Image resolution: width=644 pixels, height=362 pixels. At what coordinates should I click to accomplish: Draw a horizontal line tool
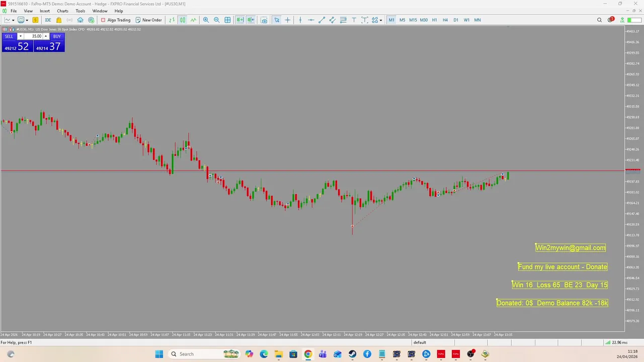coord(311,20)
